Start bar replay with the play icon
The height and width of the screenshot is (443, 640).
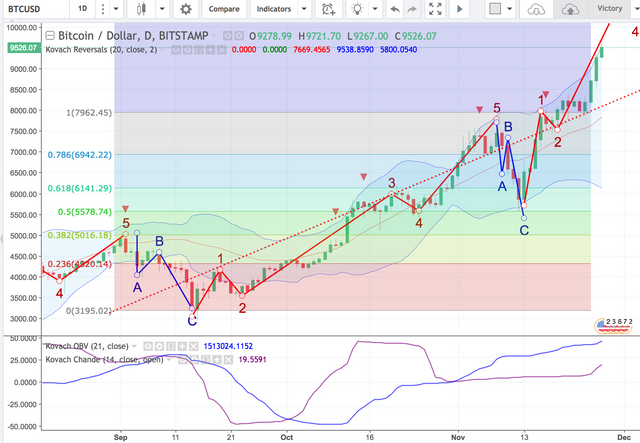coord(460,9)
